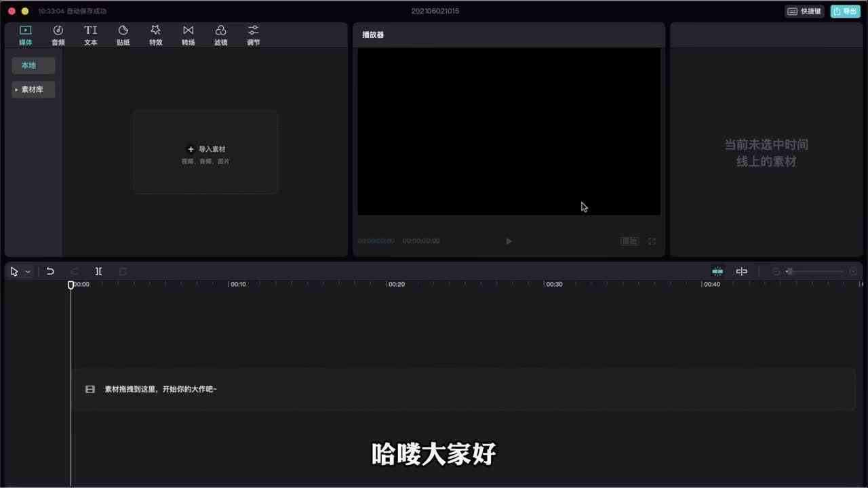Expand the 素材库 material library

[x=33, y=89]
